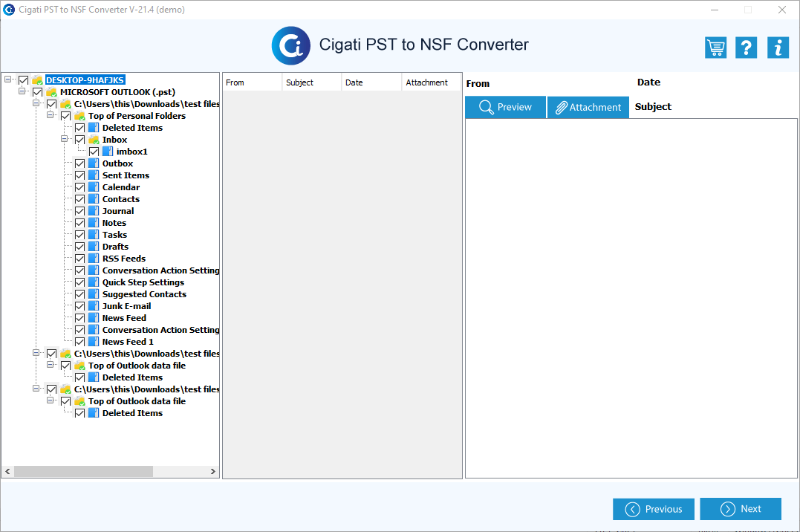Screen dimensions: 800x532
Task: Uncheck the Inbox checkbox
Action: (x=80, y=140)
